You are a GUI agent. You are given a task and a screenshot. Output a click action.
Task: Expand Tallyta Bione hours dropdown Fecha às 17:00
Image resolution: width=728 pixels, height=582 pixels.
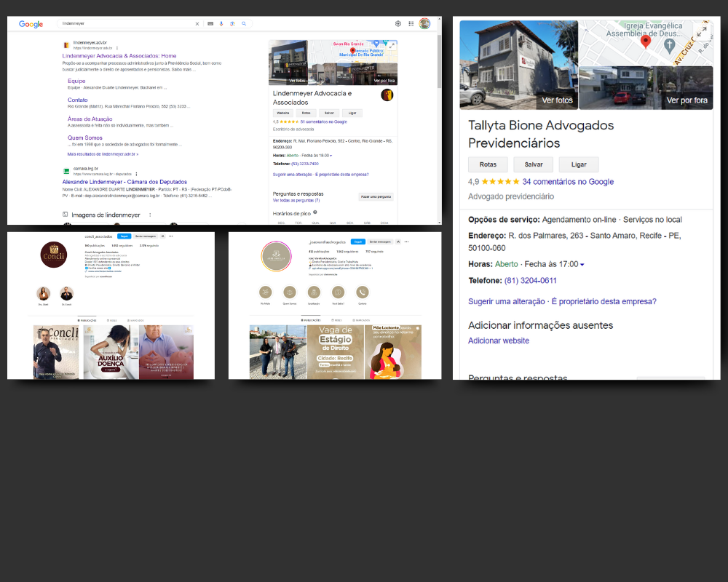point(582,265)
